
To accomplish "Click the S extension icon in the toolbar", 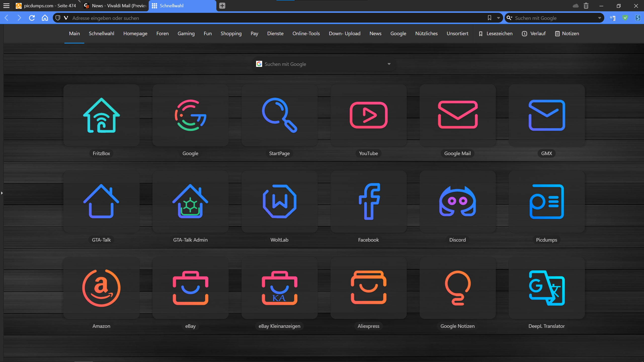I will click(x=638, y=18).
